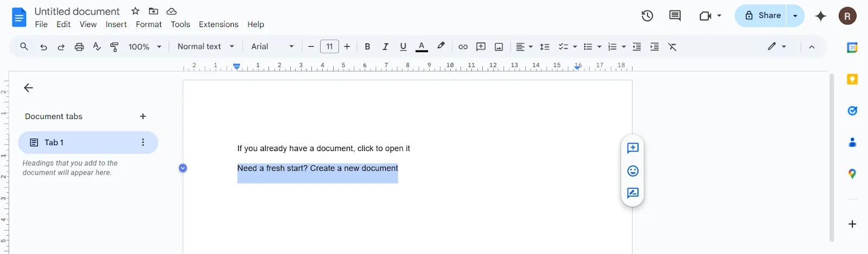Close the document tabs panel

tap(29, 88)
